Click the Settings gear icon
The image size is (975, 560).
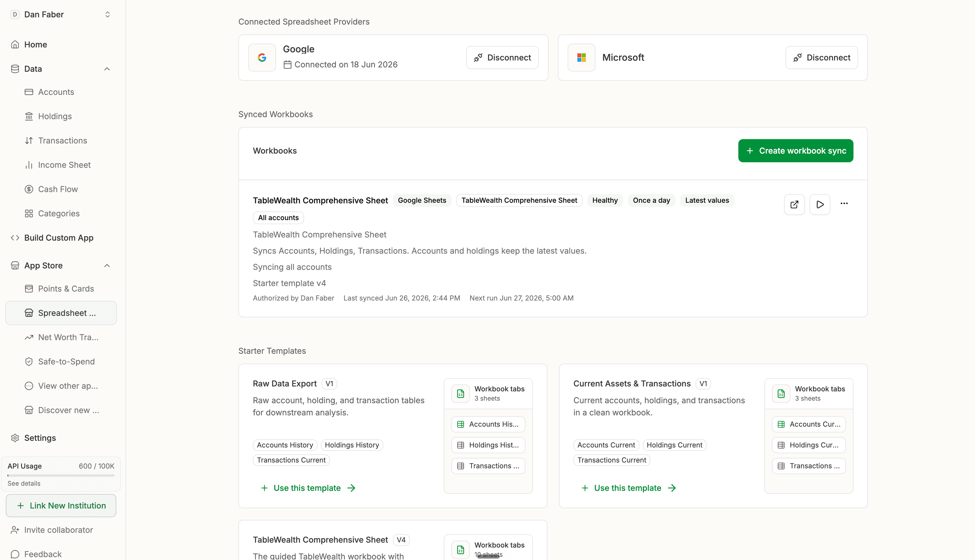[x=15, y=438]
